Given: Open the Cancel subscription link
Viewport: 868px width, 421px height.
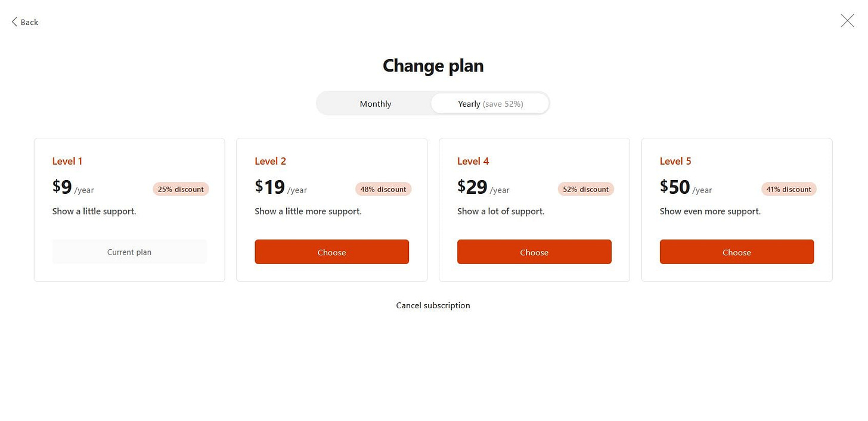Looking at the screenshot, I should pos(433,305).
